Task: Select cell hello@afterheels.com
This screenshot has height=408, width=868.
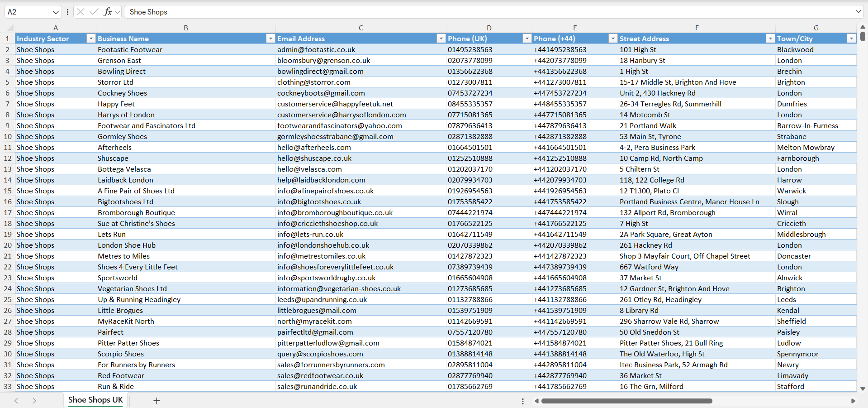Action: click(361, 148)
